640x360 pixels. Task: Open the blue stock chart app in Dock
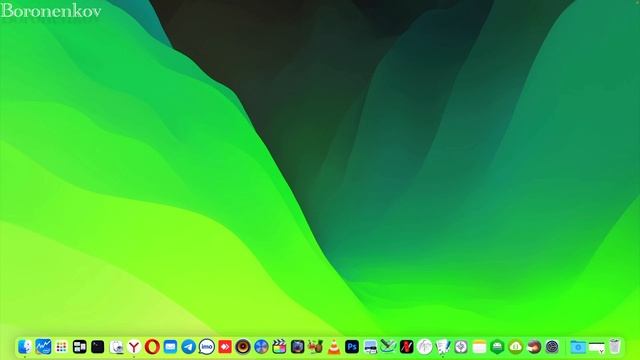point(43,347)
